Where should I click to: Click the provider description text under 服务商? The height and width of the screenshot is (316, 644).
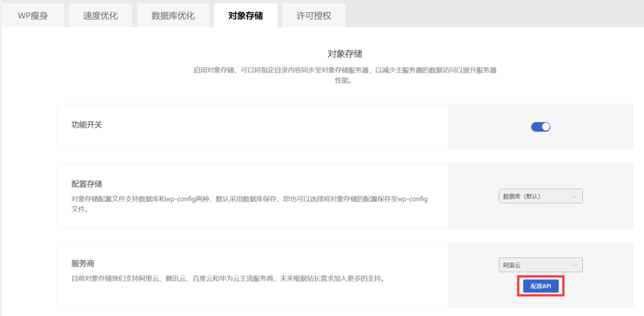point(227,278)
